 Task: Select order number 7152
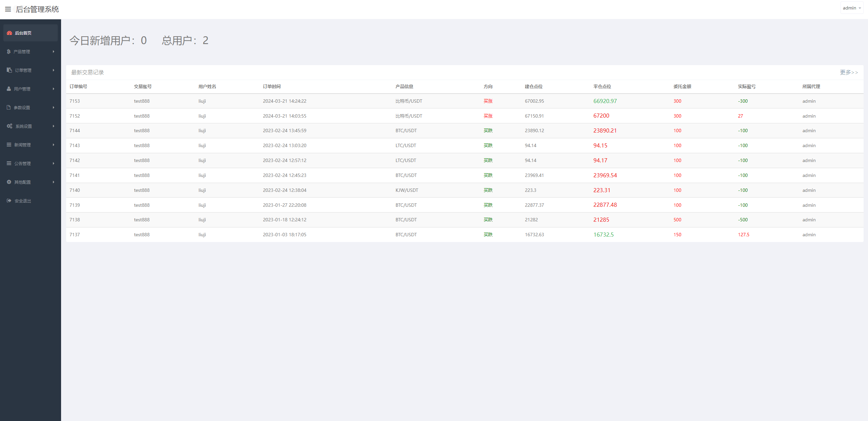[x=75, y=116]
